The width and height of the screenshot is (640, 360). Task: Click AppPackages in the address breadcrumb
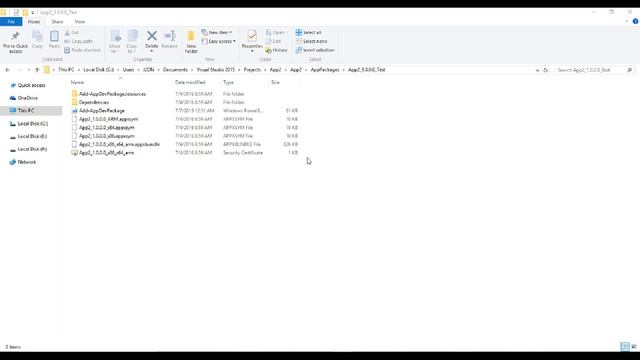[x=325, y=70]
